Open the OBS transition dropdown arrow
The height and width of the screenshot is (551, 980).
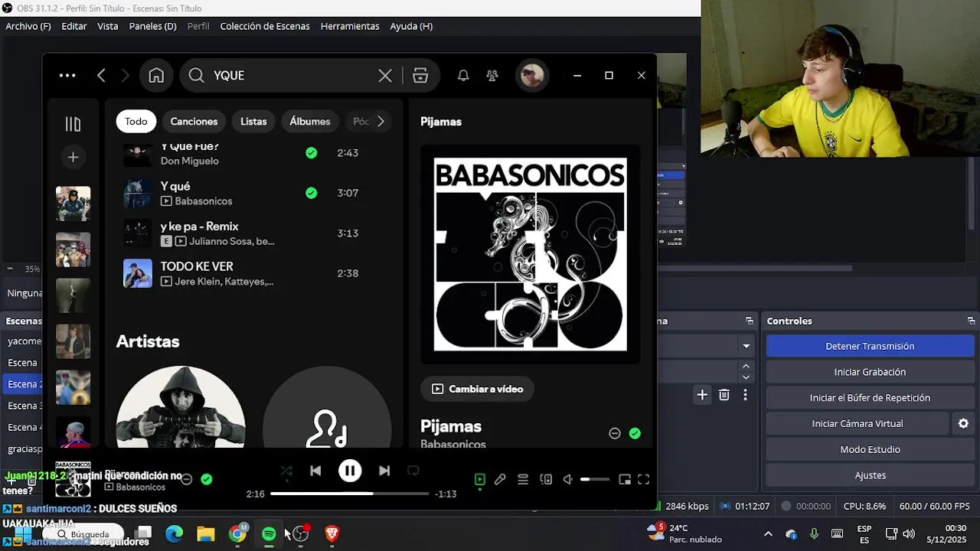tap(746, 346)
